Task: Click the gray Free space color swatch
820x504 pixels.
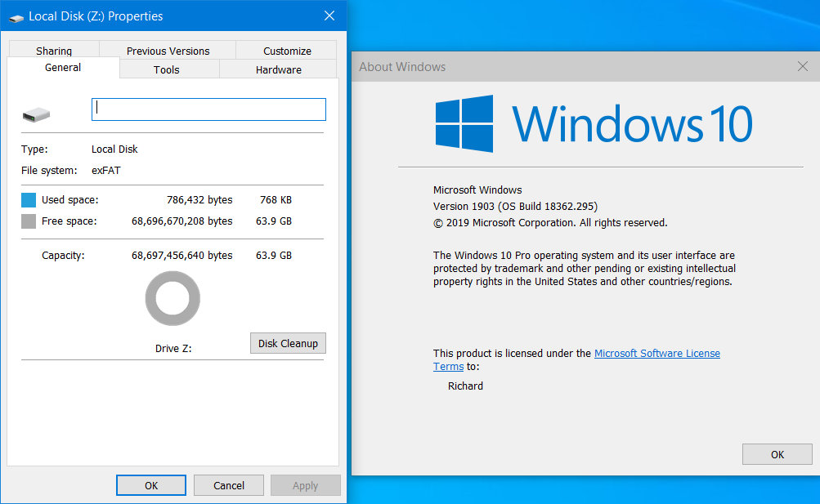Action: coord(29,221)
